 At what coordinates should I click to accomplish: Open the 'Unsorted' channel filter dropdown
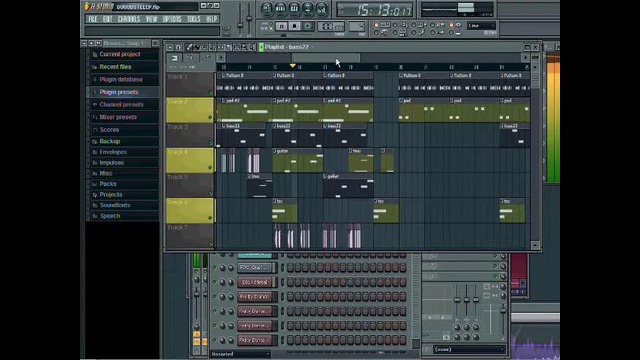tap(241, 354)
